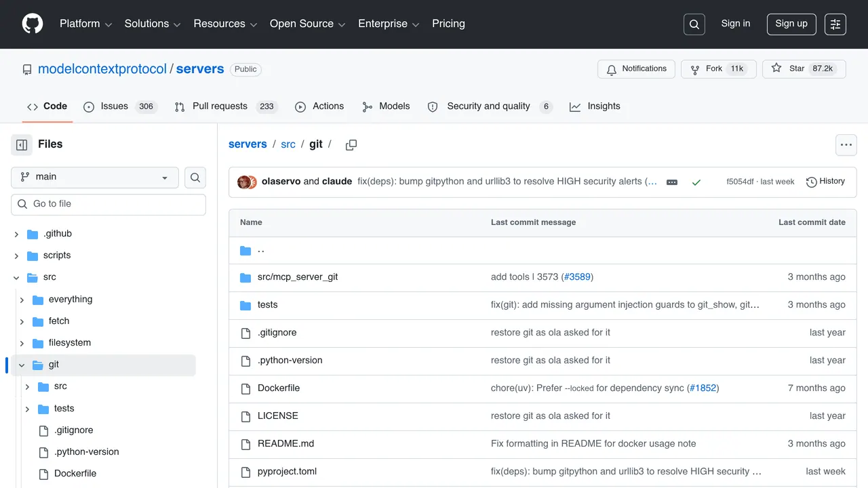This screenshot has height=488, width=868.
Task: Click the Notifications bell button
Action: click(x=636, y=69)
